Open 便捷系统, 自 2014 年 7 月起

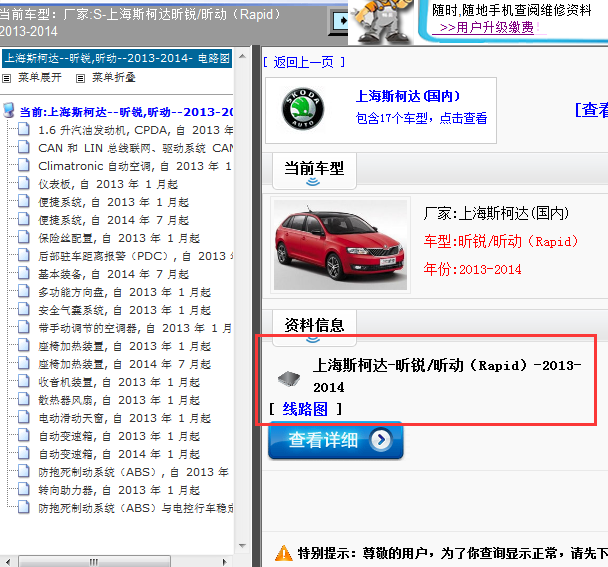tap(113, 220)
